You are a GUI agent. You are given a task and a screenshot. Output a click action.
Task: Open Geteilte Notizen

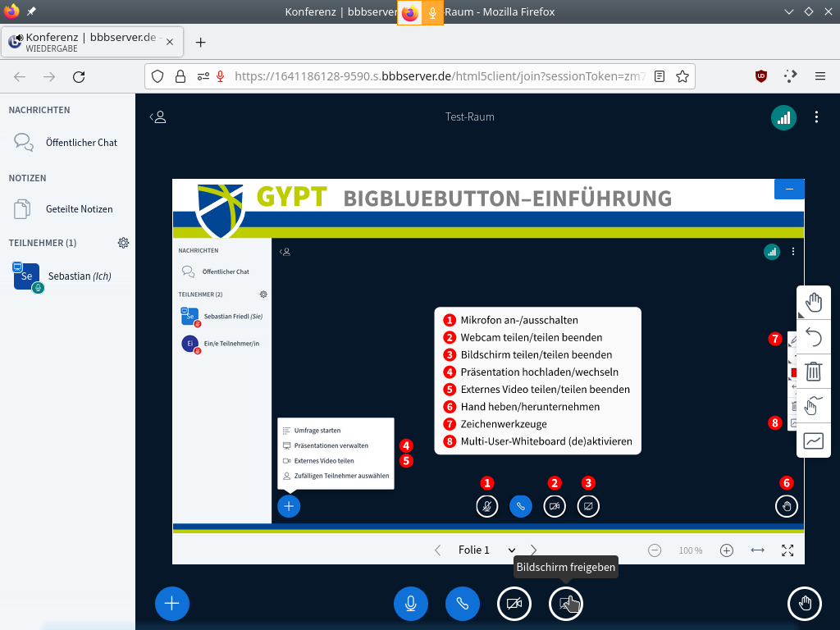[79, 209]
